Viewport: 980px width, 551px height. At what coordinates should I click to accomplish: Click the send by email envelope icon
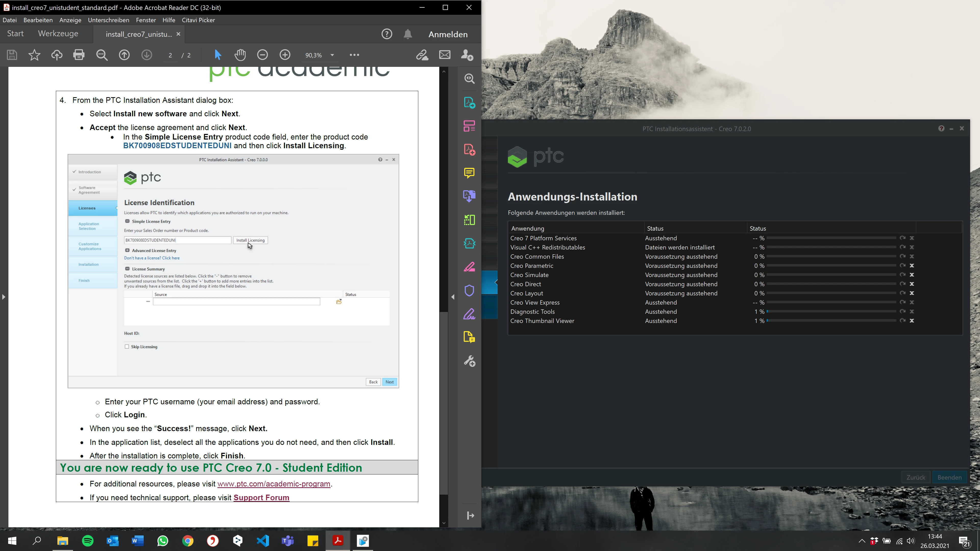tap(444, 55)
